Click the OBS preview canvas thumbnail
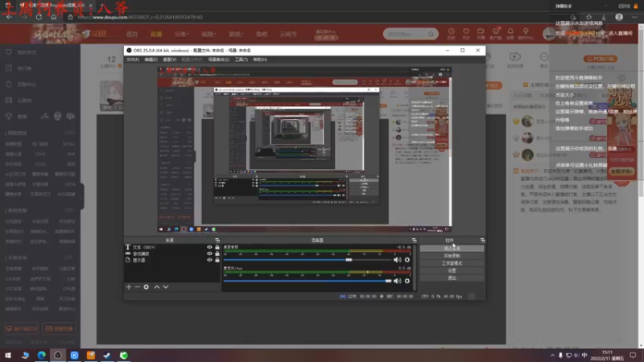This screenshot has height=362, width=644. (304, 150)
